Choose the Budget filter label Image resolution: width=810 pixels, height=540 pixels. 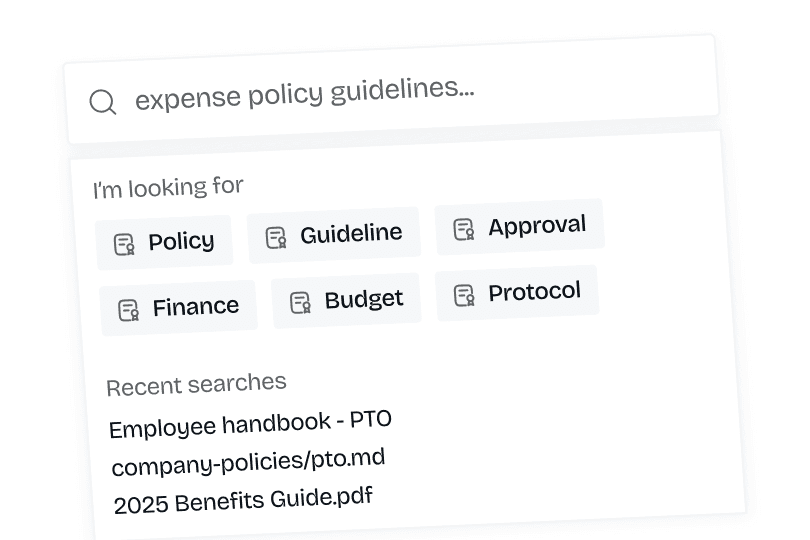(x=364, y=299)
